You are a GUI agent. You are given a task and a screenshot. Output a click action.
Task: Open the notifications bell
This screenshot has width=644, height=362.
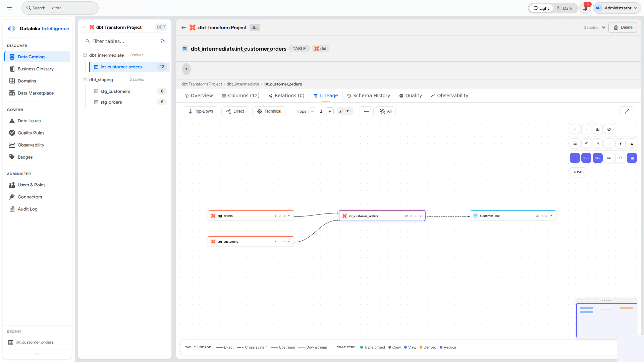pyautogui.click(x=585, y=8)
